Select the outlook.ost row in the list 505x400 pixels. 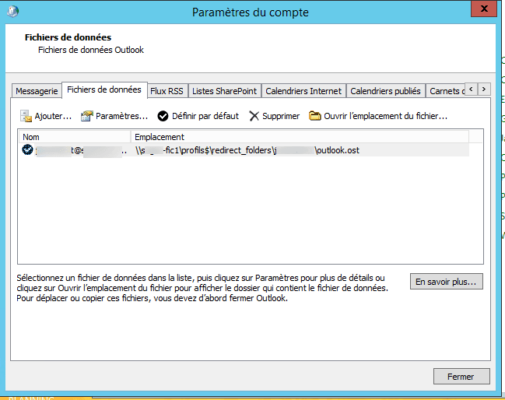pyautogui.click(x=244, y=150)
